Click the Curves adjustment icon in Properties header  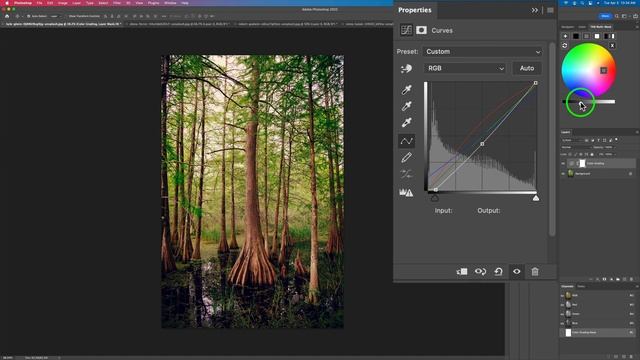point(406,30)
